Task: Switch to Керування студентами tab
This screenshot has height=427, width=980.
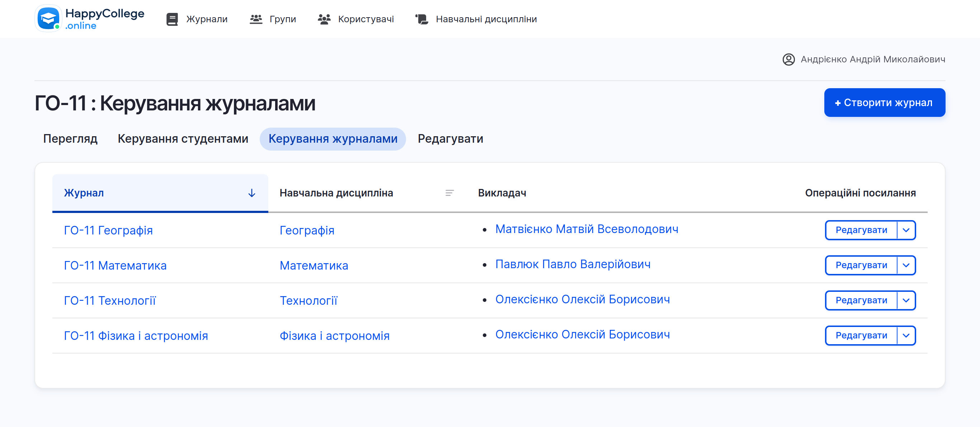Action: pyautogui.click(x=183, y=139)
